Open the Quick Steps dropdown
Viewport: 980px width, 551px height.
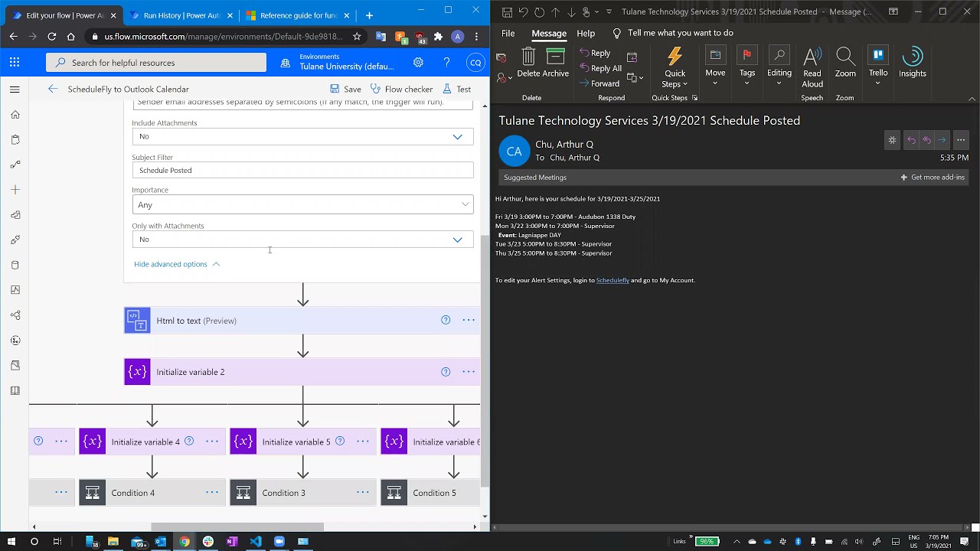(x=675, y=68)
